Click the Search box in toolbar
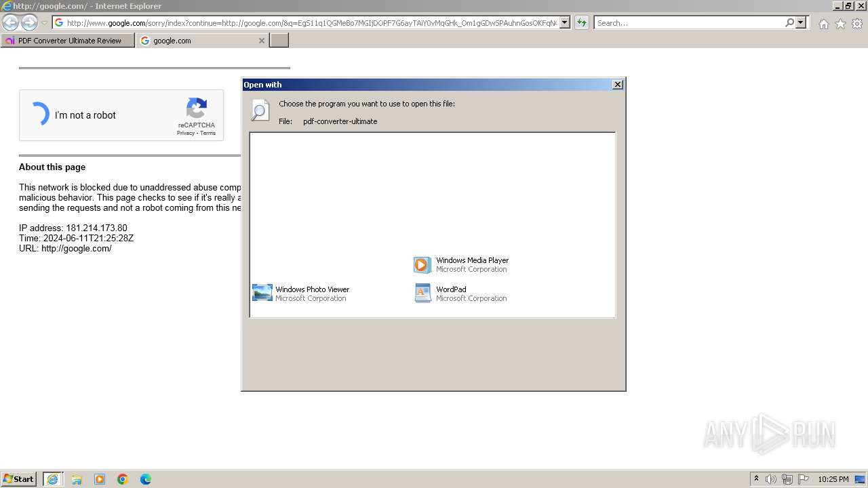 [689, 23]
